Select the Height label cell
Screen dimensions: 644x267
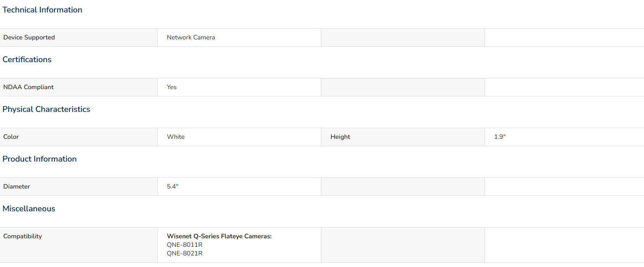403,137
